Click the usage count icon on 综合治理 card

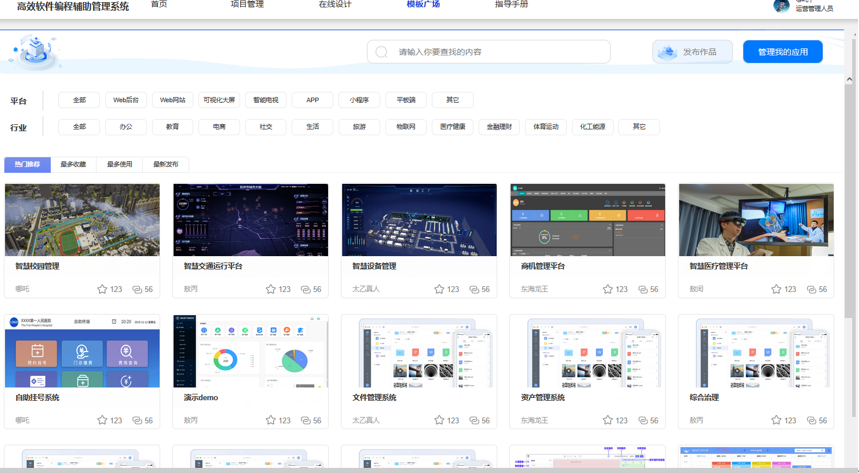point(811,420)
